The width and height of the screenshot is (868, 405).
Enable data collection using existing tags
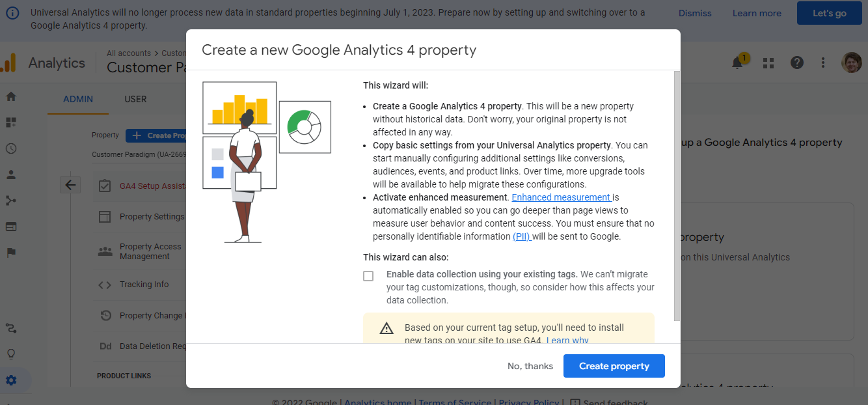pos(368,275)
